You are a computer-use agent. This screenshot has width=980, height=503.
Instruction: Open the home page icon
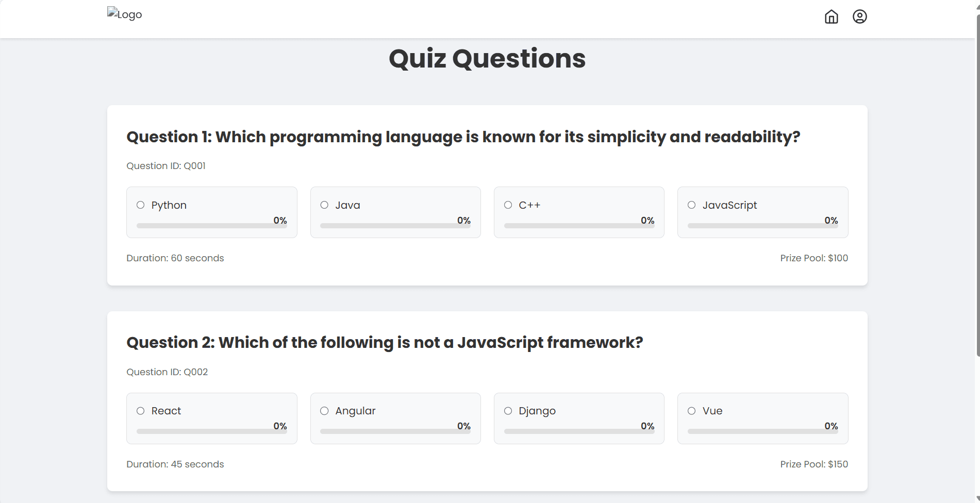831,17
